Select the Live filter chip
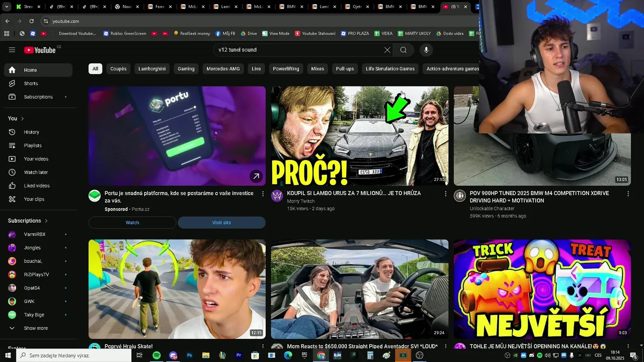Image resolution: width=644 pixels, height=362 pixels. 257,69
